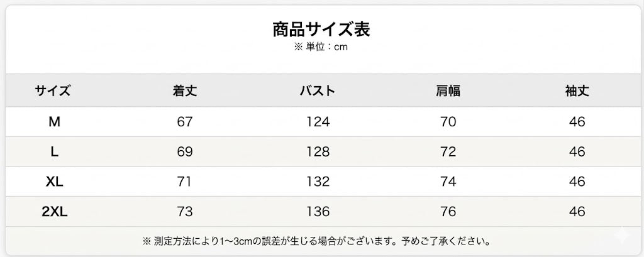Screen dimensions: 644x257
Task: Select the バスト column header
Action: [318, 90]
